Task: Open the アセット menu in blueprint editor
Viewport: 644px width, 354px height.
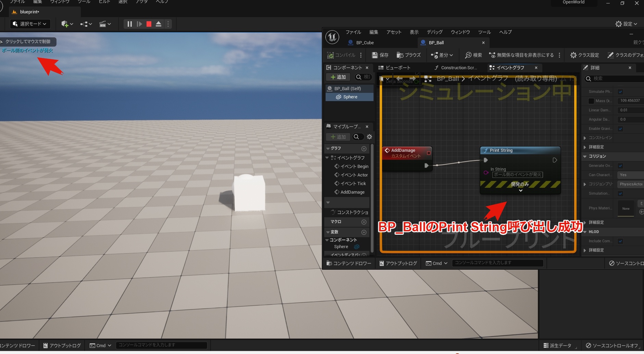Action: 394,32
